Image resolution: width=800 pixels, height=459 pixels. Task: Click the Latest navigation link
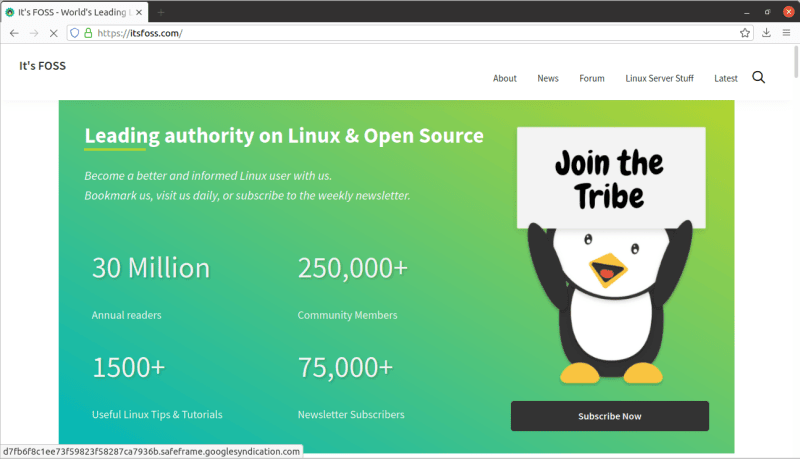click(726, 78)
